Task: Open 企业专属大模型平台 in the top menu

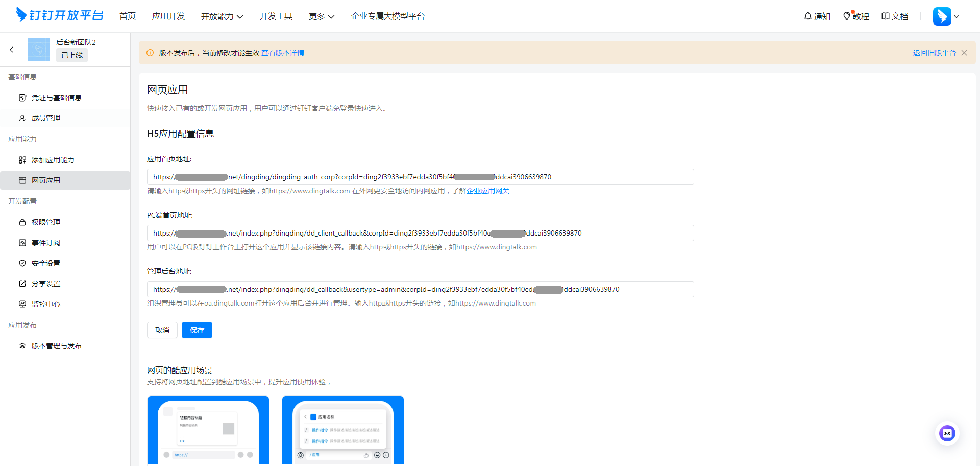Action: (387, 16)
